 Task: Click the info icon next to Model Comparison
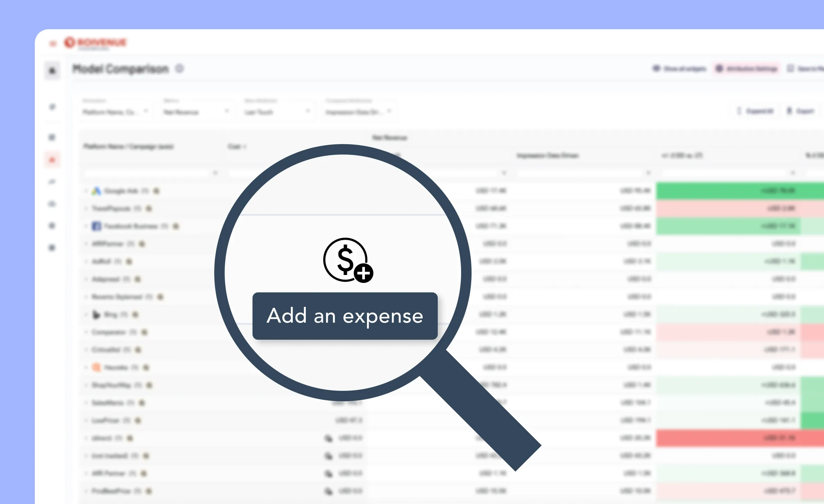pyautogui.click(x=179, y=69)
